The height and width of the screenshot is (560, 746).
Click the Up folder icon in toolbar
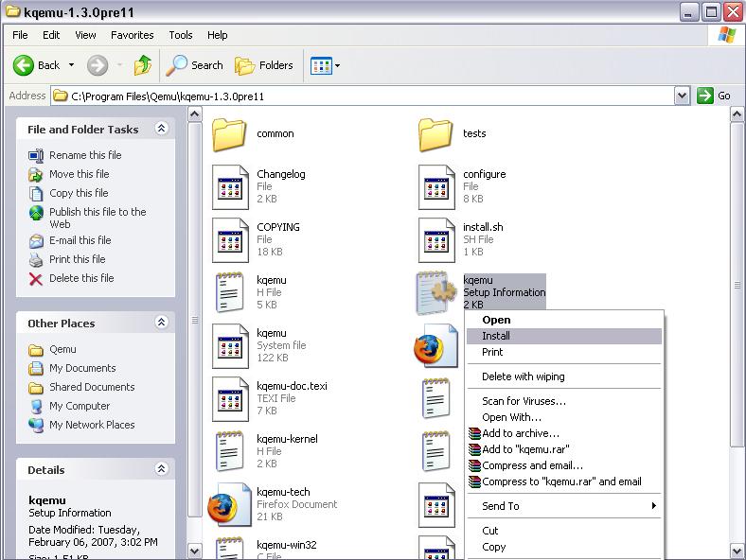click(143, 65)
